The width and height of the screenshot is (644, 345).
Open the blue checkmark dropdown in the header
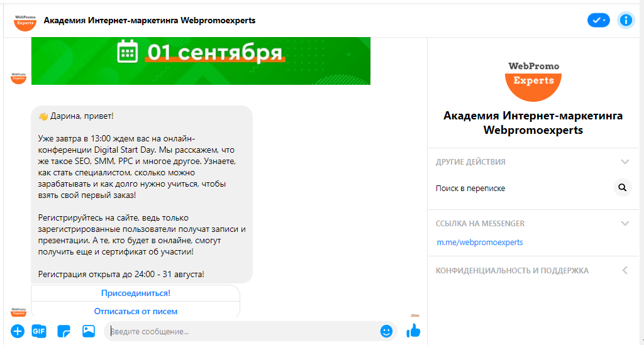tap(599, 20)
